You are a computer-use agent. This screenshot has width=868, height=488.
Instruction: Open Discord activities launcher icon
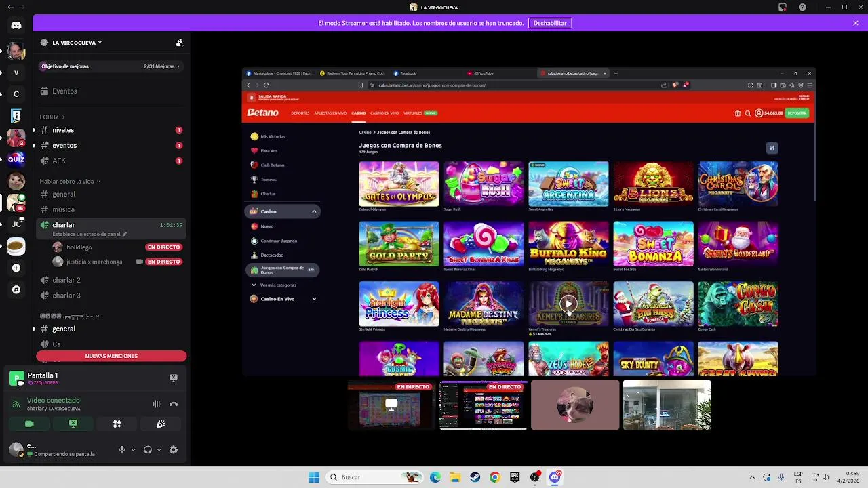117,424
